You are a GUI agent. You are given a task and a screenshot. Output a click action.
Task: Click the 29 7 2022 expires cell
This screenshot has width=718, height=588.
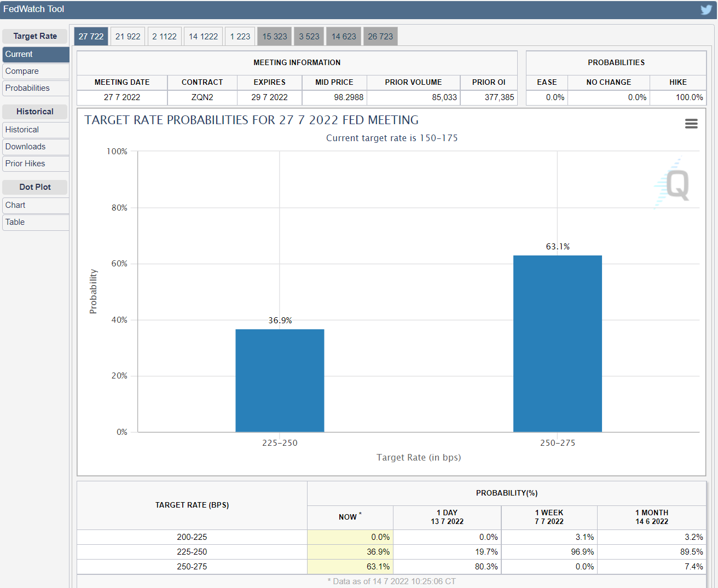(269, 97)
